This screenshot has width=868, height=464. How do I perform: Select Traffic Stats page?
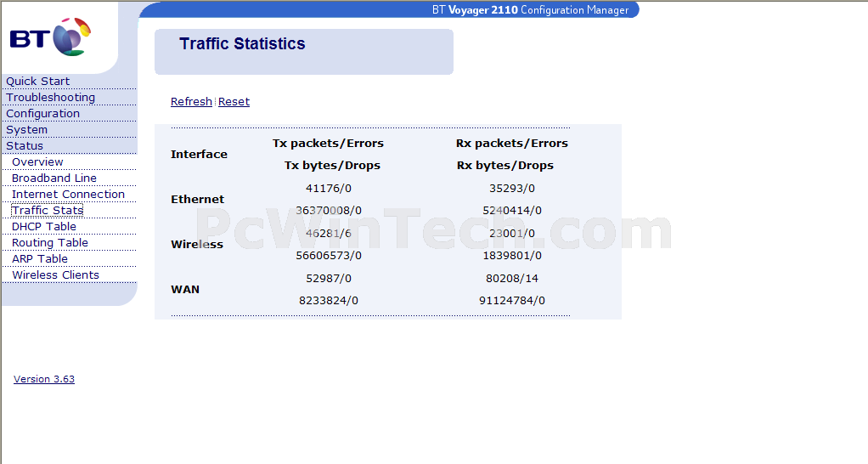click(x=48, y=211)
